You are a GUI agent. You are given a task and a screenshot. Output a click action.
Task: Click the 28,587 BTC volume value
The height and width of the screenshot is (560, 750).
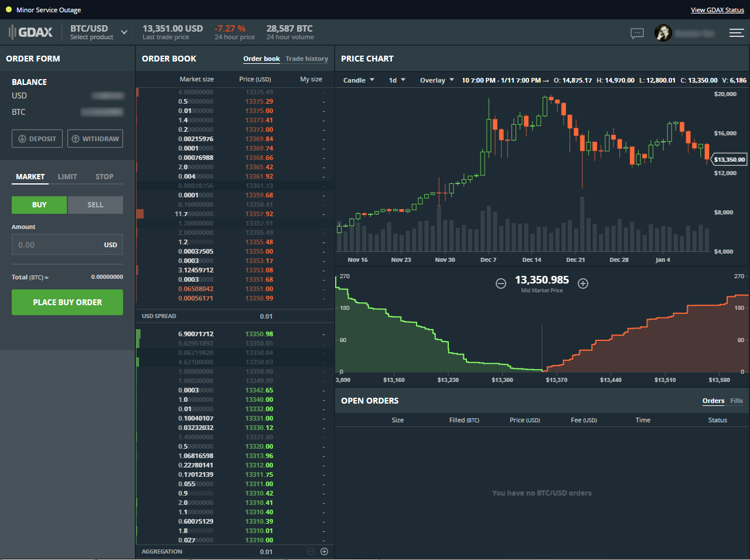click(x=289, y=28)
